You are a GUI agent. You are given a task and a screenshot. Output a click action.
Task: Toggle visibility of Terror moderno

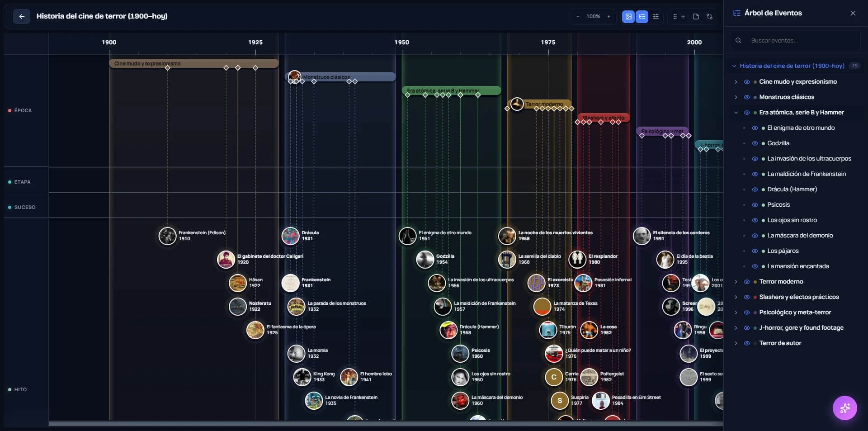coord(747,282)
